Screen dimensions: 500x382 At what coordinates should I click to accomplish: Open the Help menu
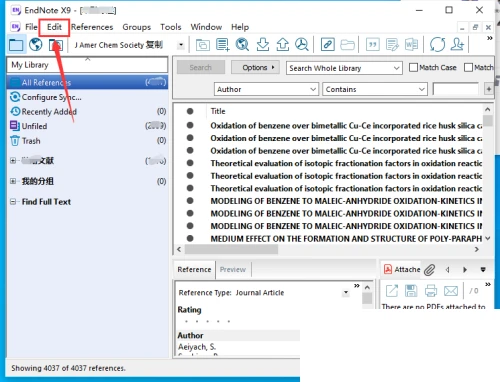pyautogui.click(x=240, y=27)
